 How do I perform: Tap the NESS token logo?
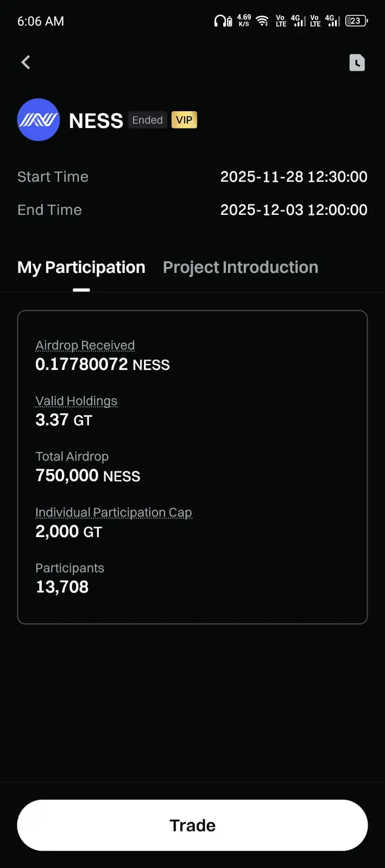click(x=38, y=120)
